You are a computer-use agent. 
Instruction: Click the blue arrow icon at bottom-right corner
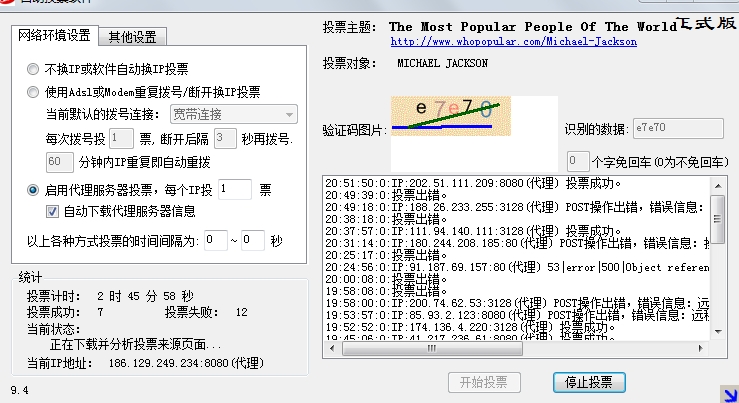[729, 394]
